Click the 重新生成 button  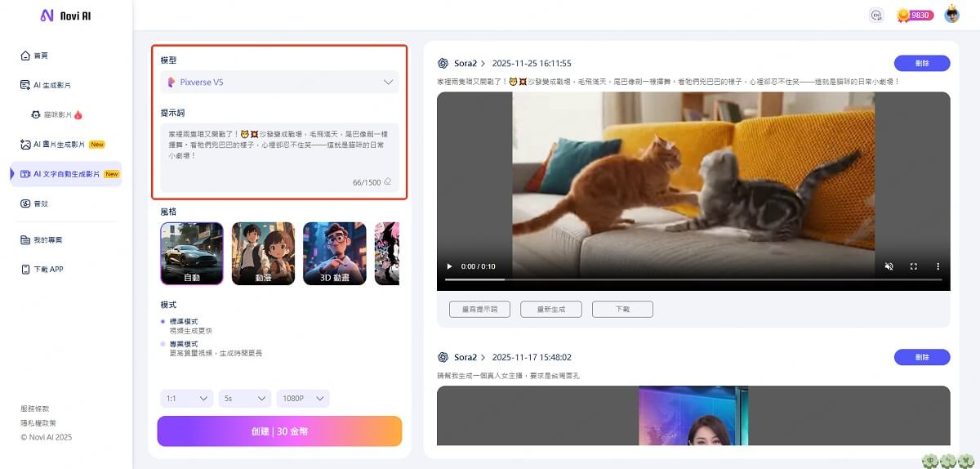coord(550,309)
